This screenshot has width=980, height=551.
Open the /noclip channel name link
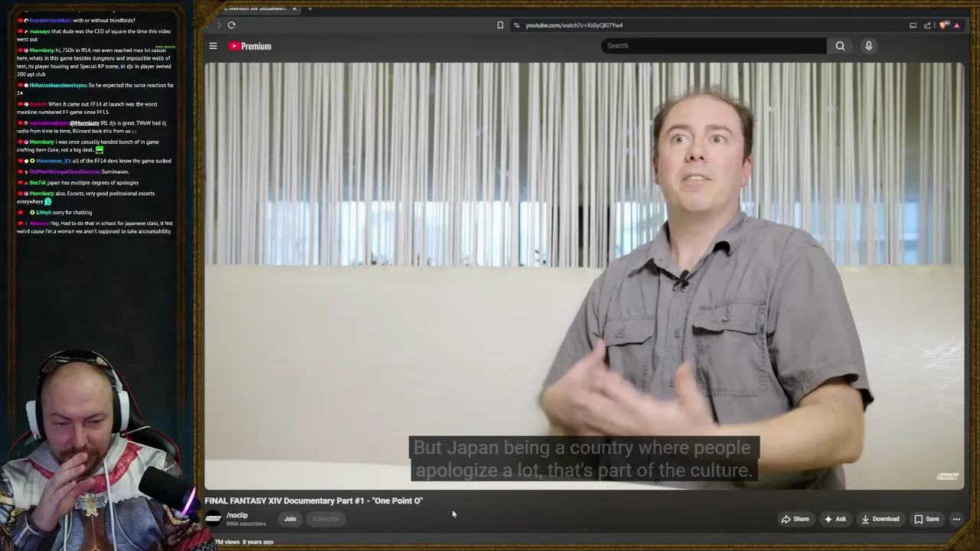[x=237, y=515]
